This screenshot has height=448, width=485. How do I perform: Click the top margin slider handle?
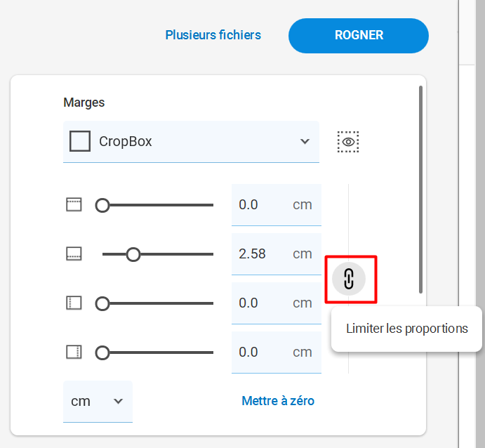102,205
